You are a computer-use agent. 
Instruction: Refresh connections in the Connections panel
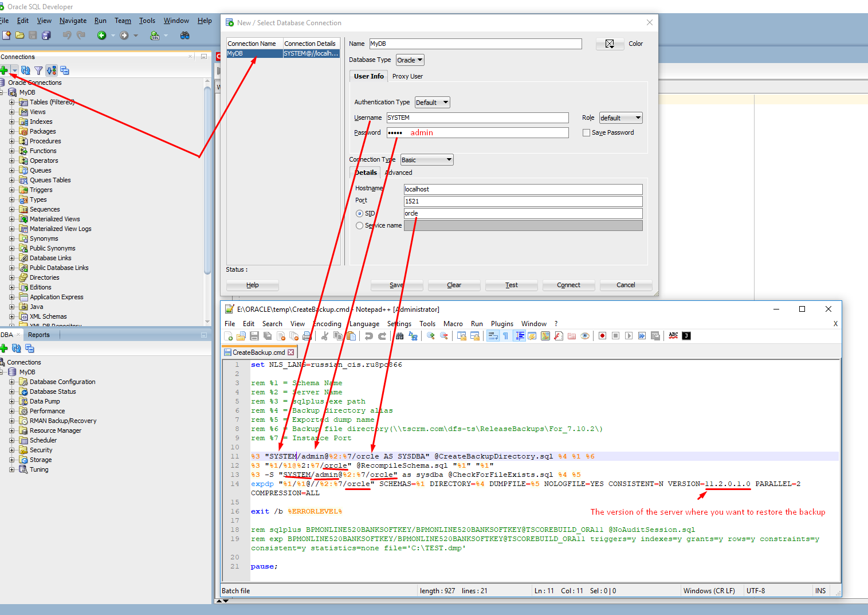26,70
